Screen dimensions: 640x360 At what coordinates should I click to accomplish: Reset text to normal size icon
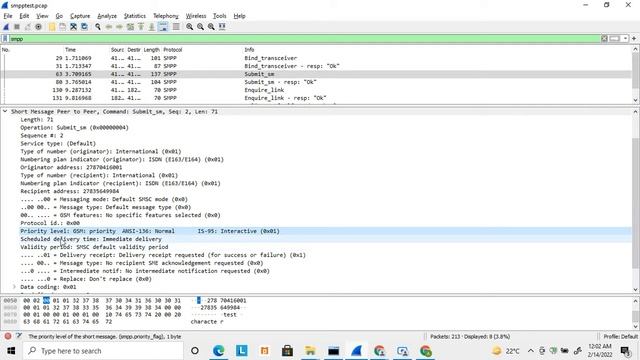pyautogui.click(x=211, y=27)
